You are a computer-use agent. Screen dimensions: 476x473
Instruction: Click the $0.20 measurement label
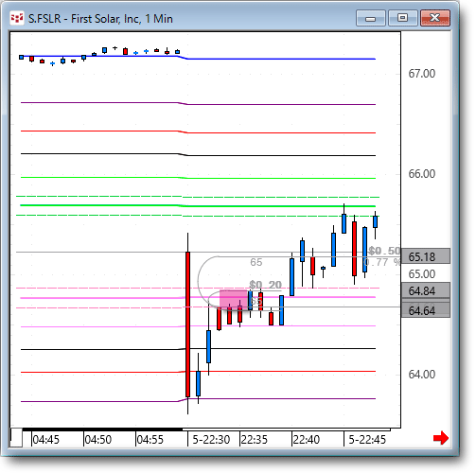point(265,285)
